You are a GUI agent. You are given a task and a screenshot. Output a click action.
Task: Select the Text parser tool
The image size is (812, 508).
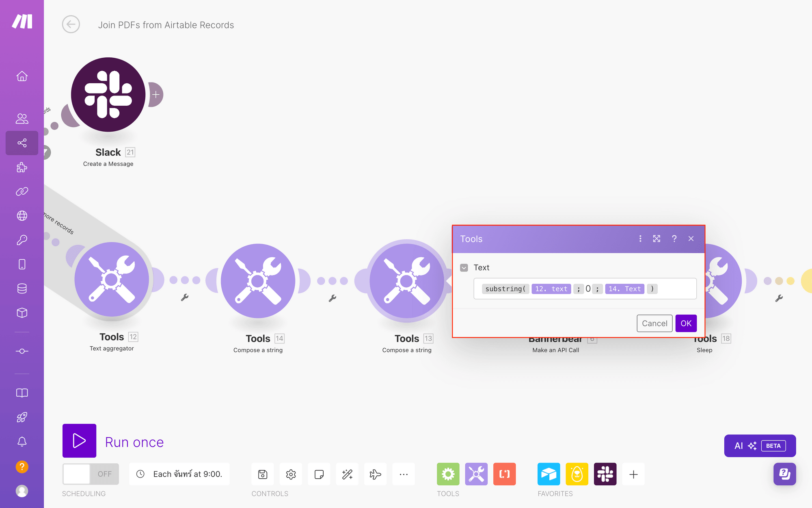pyautogui.click(x=504, y=474)
